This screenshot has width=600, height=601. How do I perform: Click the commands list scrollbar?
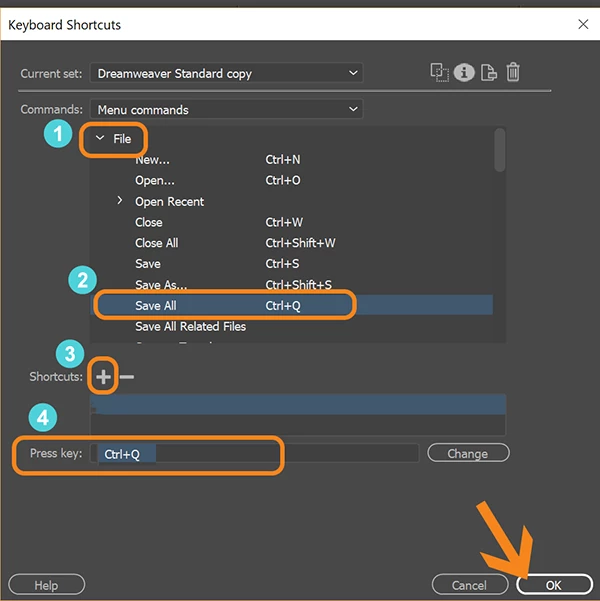click(499, 150)
